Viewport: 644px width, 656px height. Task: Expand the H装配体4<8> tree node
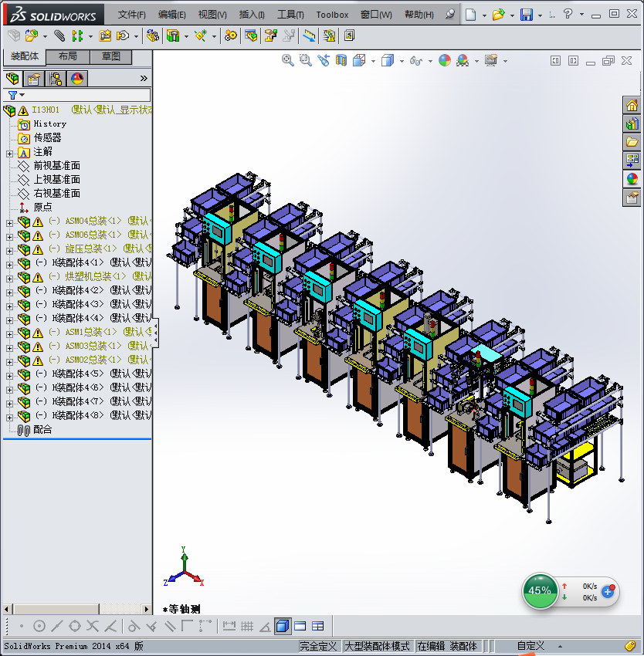coord(9,417)
